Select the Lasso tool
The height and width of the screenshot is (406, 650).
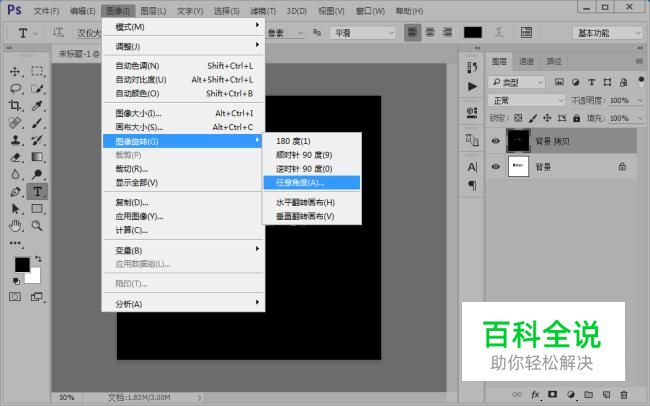(15, 88)
